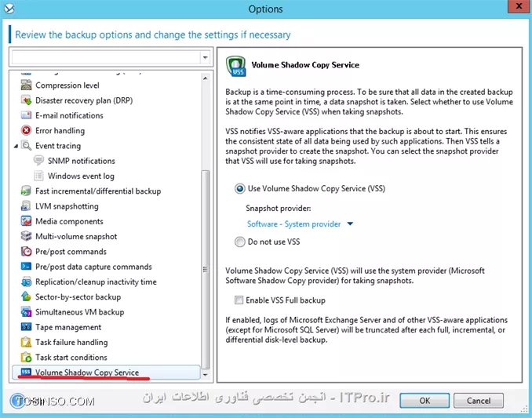Open the Snapshot provider dropdown arrow
Image resolution: width=532 pixels, height=418 pixels.
click(350, 224)
